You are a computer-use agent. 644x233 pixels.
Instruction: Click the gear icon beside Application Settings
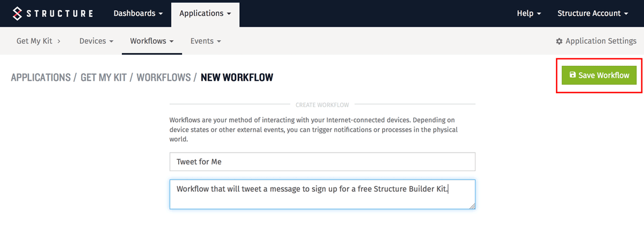click(559, 41)
